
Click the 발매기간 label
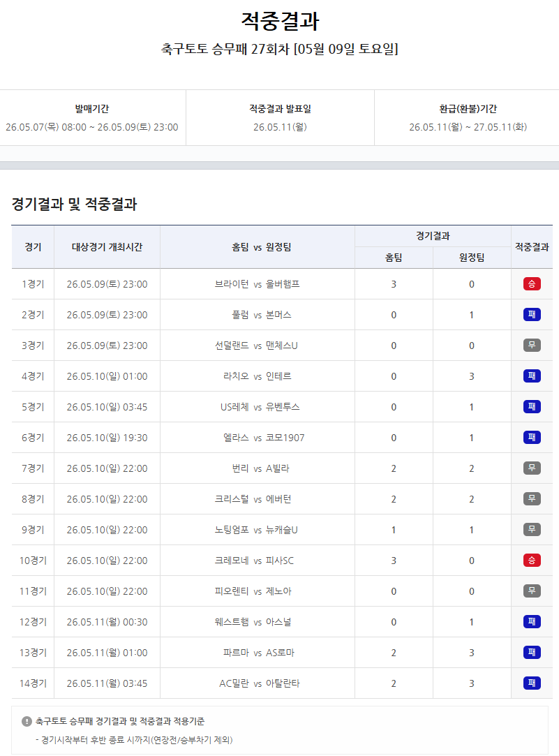92,109
